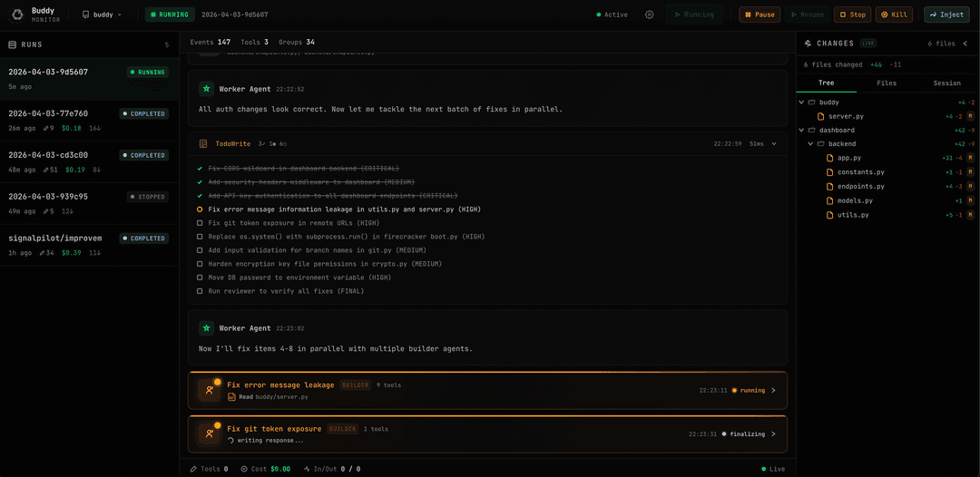This screenshot has height=477, width=980.
Task: Toggle 'Harden encryption key file permissions' checkbox
Action: [200, 264]
